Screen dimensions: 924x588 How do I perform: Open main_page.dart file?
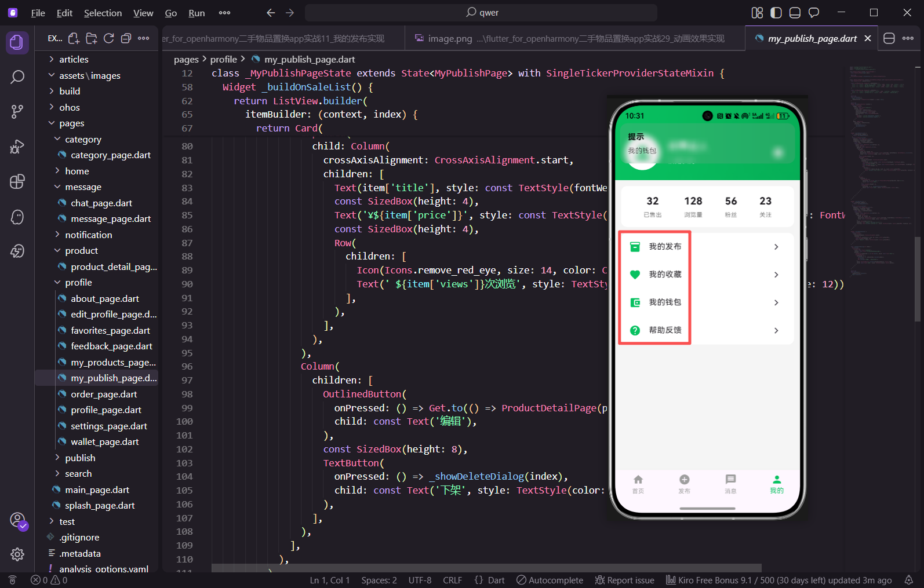click(x=97, y=490)
